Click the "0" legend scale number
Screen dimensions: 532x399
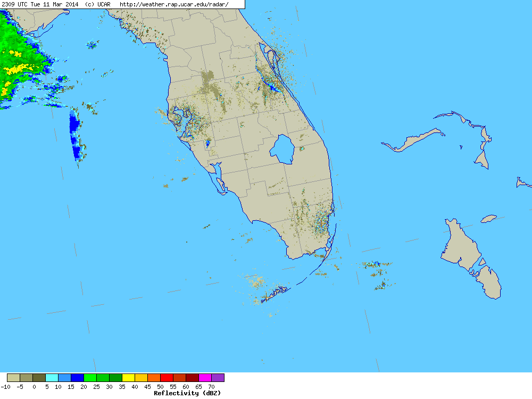click(x=34, y=387)
